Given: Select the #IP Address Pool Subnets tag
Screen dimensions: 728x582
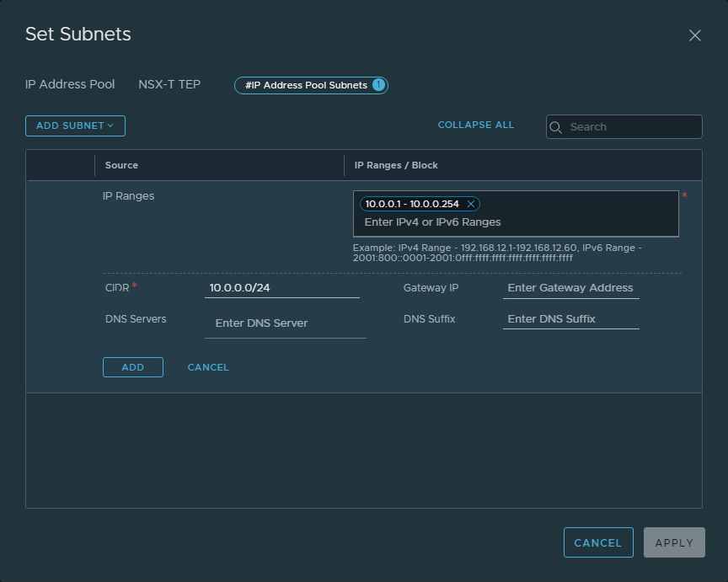Looking at the screenshot, I should pos(306,85).
